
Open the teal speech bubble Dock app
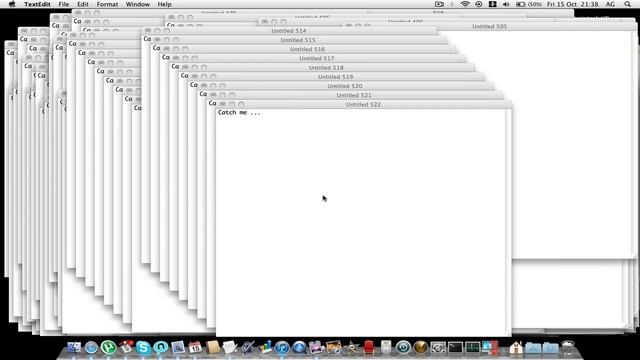(160, 347)
